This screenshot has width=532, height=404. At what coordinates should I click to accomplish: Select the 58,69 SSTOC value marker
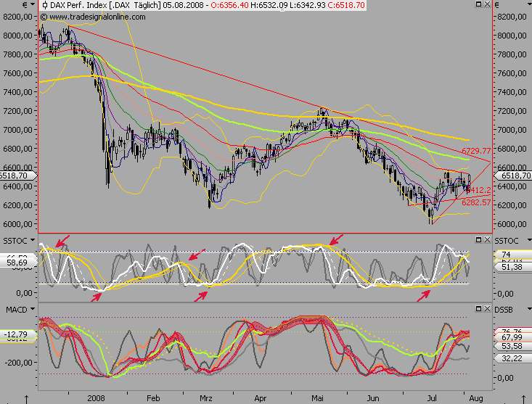coord(17,263)
